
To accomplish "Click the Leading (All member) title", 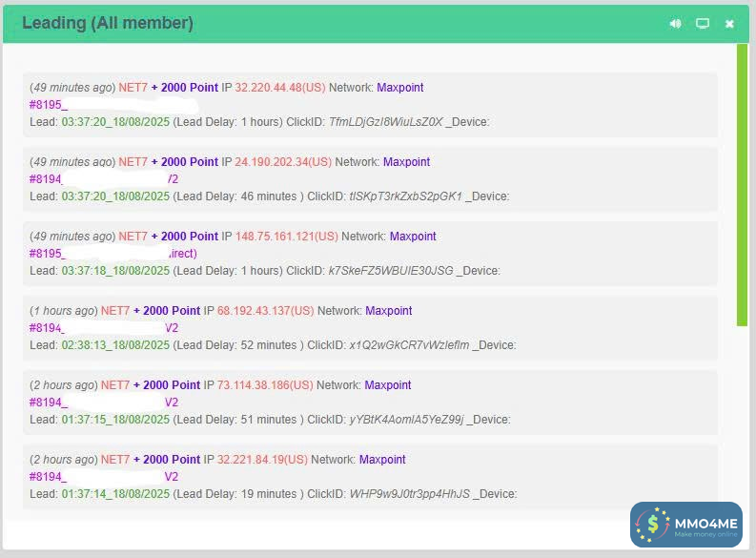I will (108, 23).
